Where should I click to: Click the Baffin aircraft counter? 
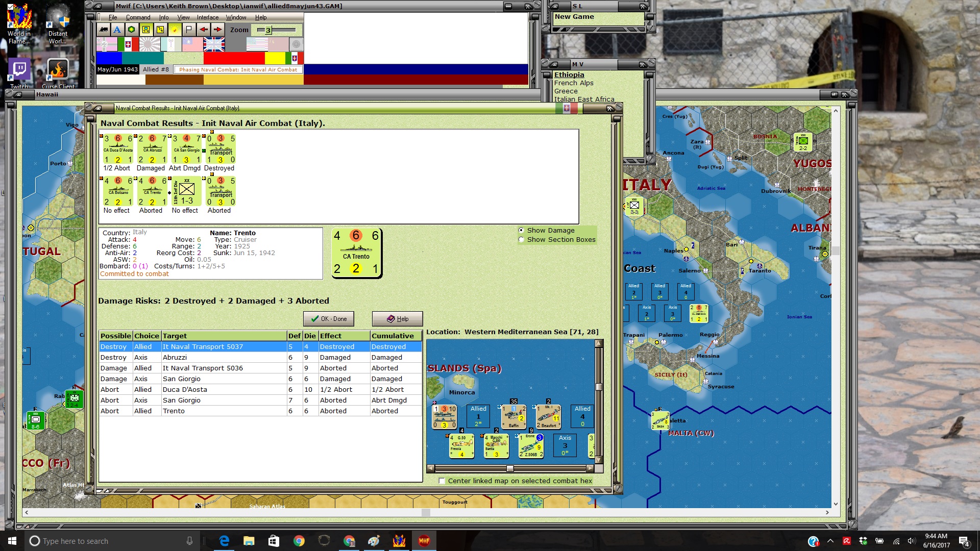click(x=513, y=417)
